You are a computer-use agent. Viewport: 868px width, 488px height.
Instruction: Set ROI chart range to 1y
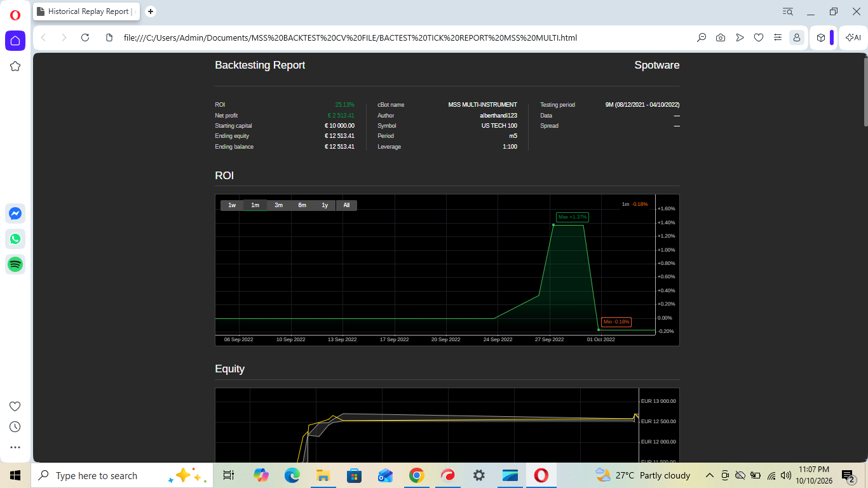pos(325,205)
